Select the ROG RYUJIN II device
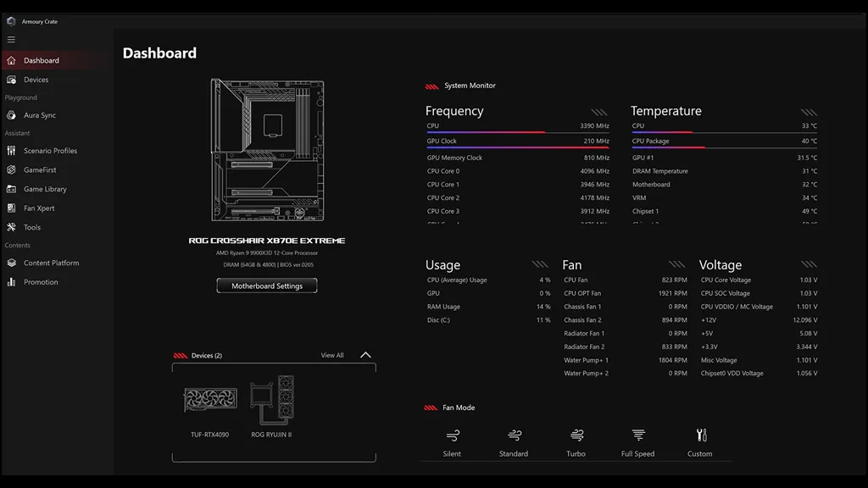Viewport: 868px width, 488px height. [x=271, y=401]
